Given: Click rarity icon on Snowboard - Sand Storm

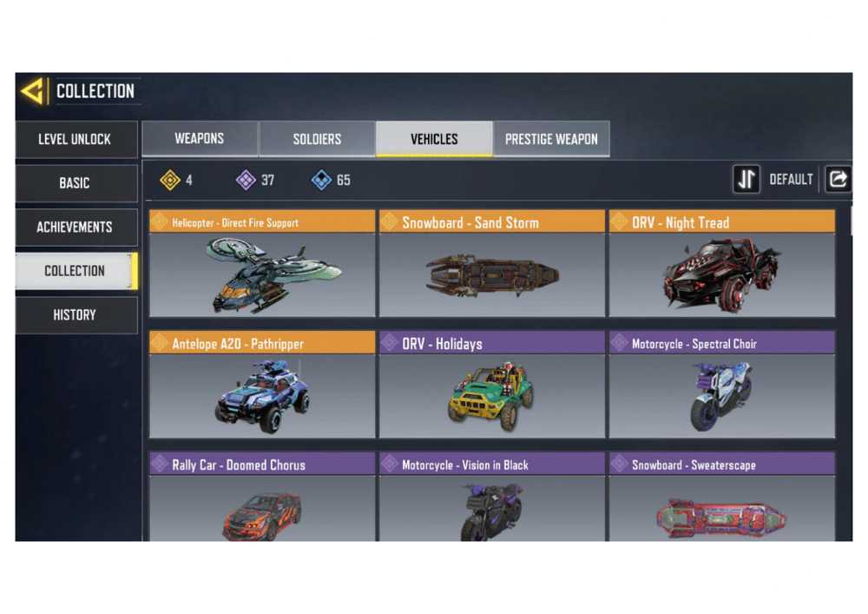Looking at the screenshot, I should point(390,221).
